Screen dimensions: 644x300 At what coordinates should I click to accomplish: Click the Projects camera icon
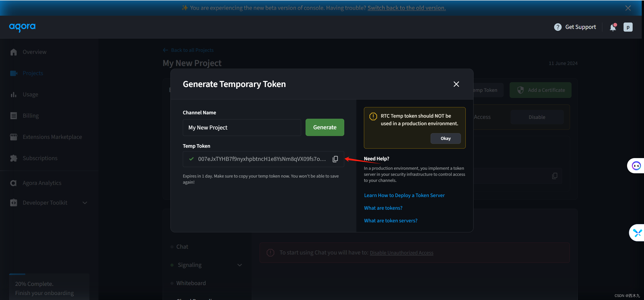pyautogui.click(x=14, y=73)
